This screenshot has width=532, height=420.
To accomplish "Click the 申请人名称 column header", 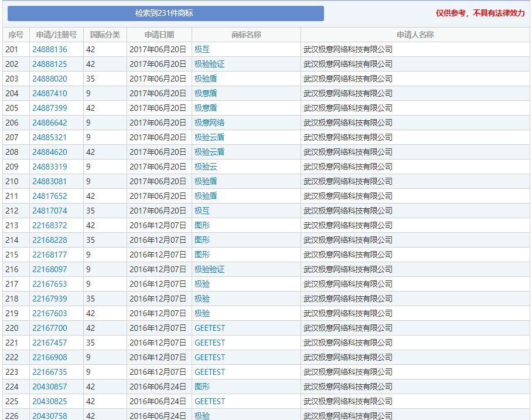I will point(415,35).
